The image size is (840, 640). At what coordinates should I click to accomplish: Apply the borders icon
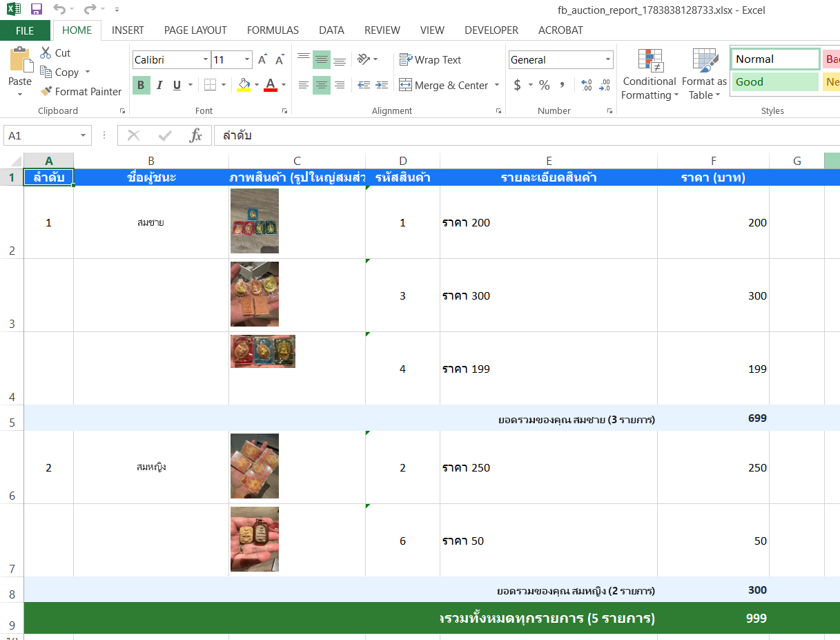click(210, 85)
